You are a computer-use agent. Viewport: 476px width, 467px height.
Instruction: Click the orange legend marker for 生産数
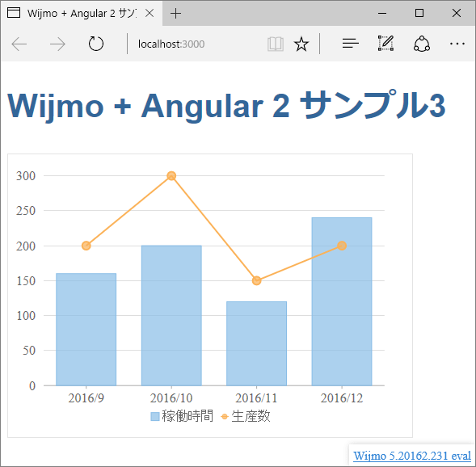225,417
